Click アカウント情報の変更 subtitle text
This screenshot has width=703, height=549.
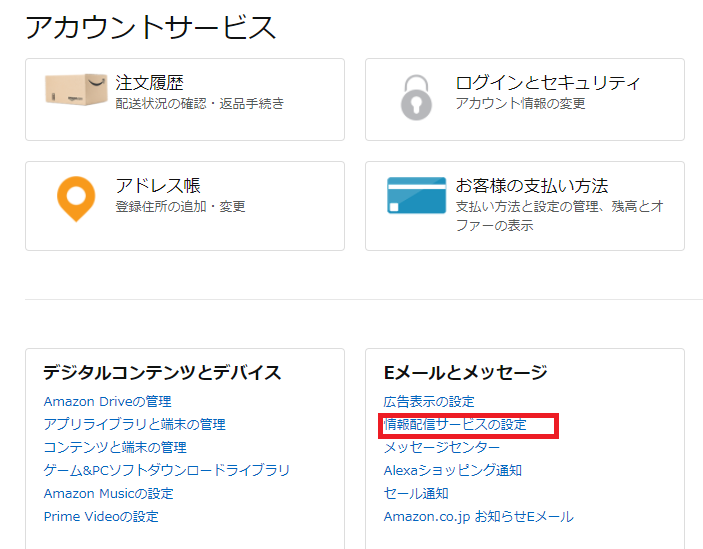(521, 104)
